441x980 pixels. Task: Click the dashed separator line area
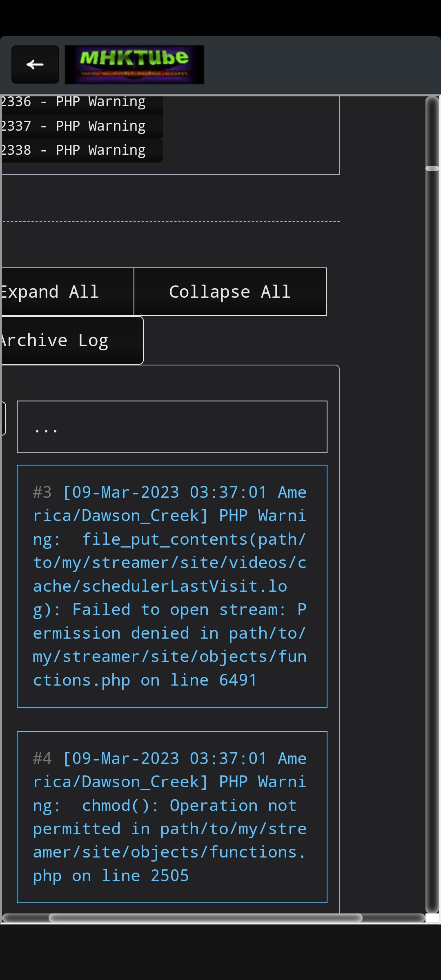(x=171, y=220)
